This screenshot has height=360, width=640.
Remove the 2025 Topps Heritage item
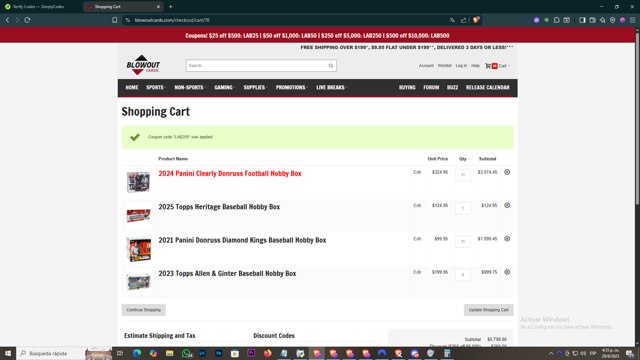[507, 206]
